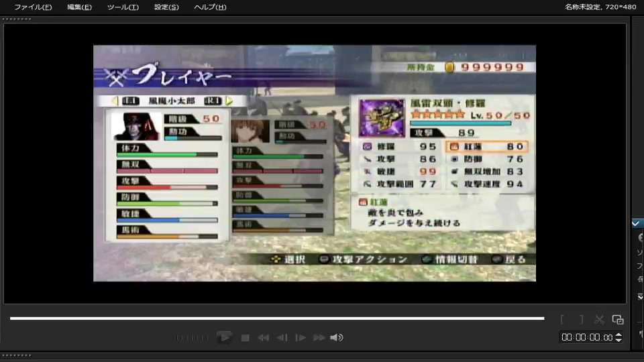Increase timecode with up stepper arrow
Image resolution: width=644 pixels, height=362 pixels.
pyautogui.click(x=619, y=335)
